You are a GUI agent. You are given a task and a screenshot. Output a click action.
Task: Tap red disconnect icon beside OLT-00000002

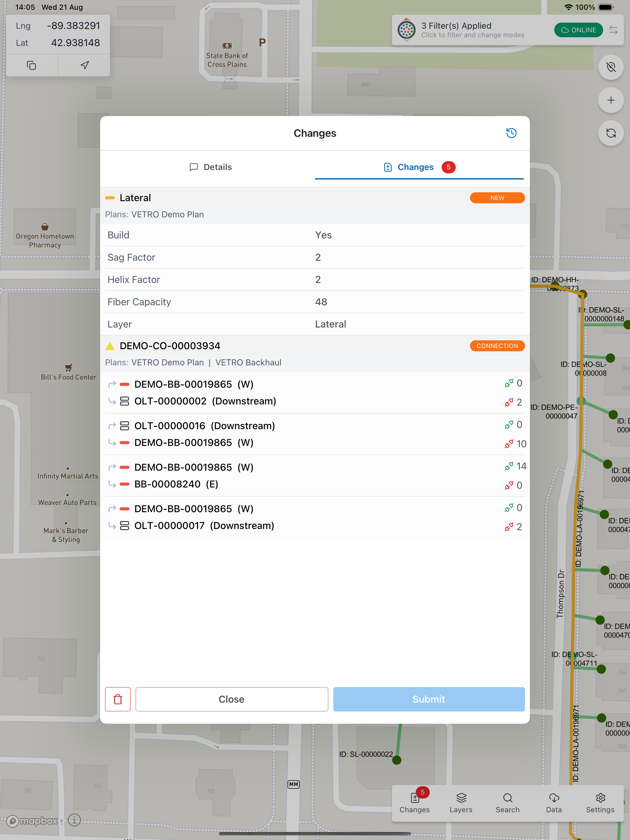[x=509, y=402]
